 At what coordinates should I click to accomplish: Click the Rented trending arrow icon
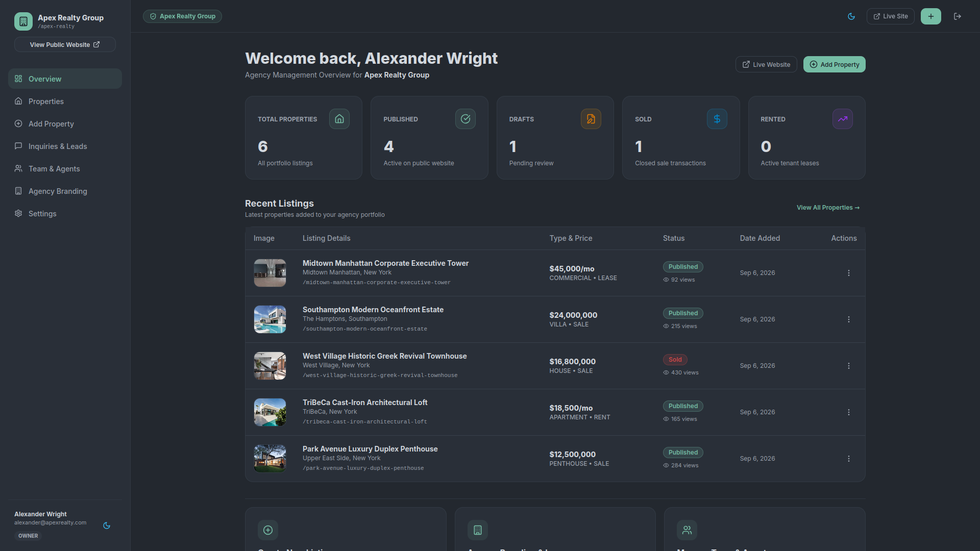pos(843,119)
